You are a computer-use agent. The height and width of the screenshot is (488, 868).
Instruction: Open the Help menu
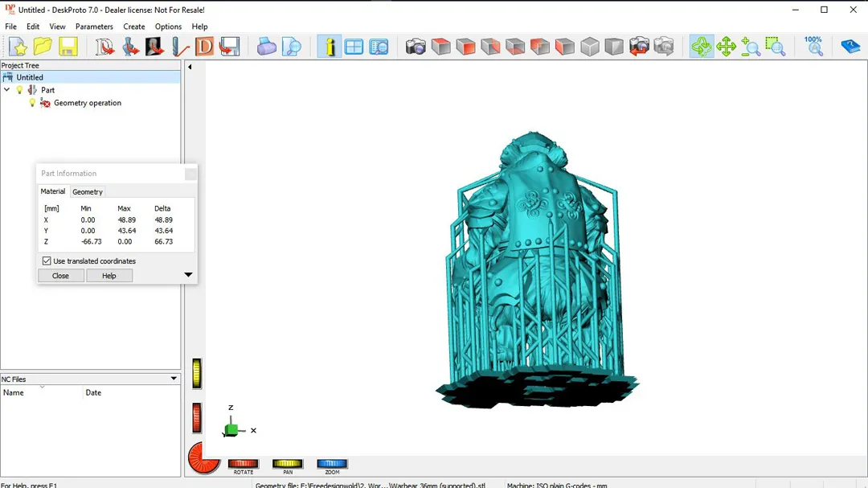(x=199, y=27)
